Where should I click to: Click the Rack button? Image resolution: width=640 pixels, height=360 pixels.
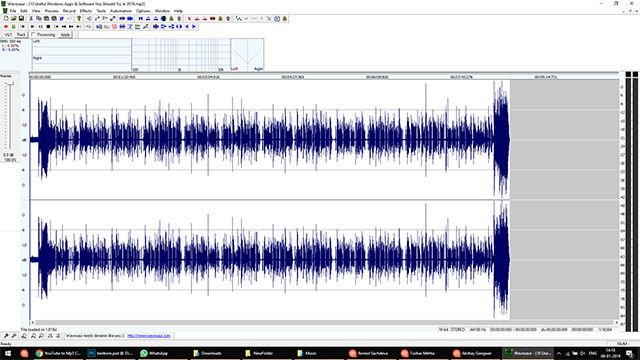point(21,35)
